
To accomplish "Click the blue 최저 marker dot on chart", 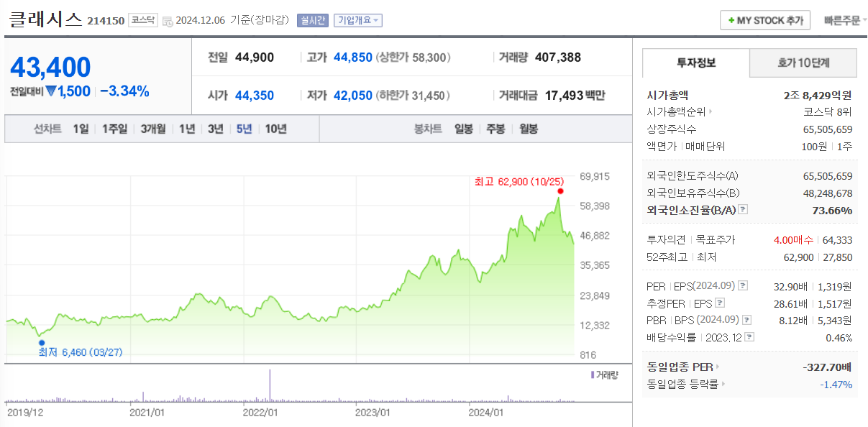I will pyautogui.click(x=42, y=343).
